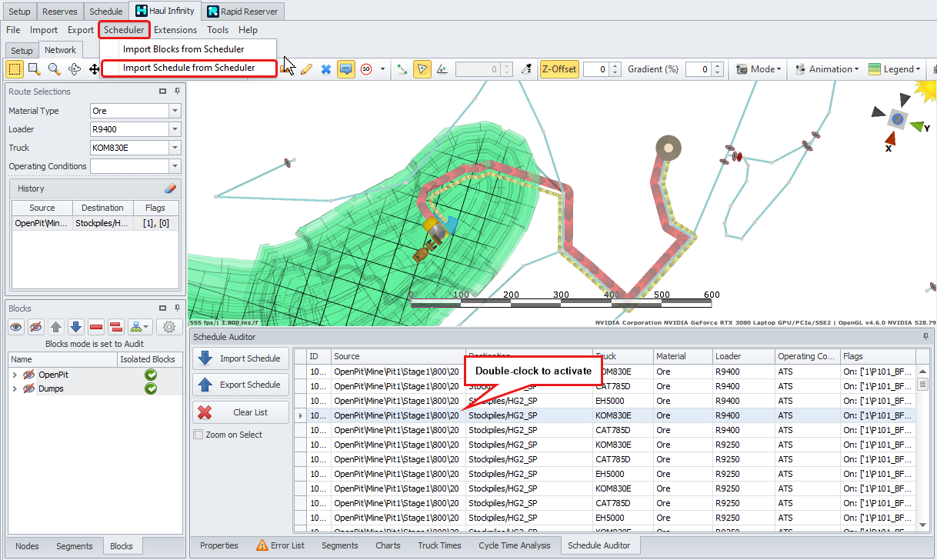Click the speed limit 50 sign icon
Screen dimensions: 937x560
click(366, 69)
